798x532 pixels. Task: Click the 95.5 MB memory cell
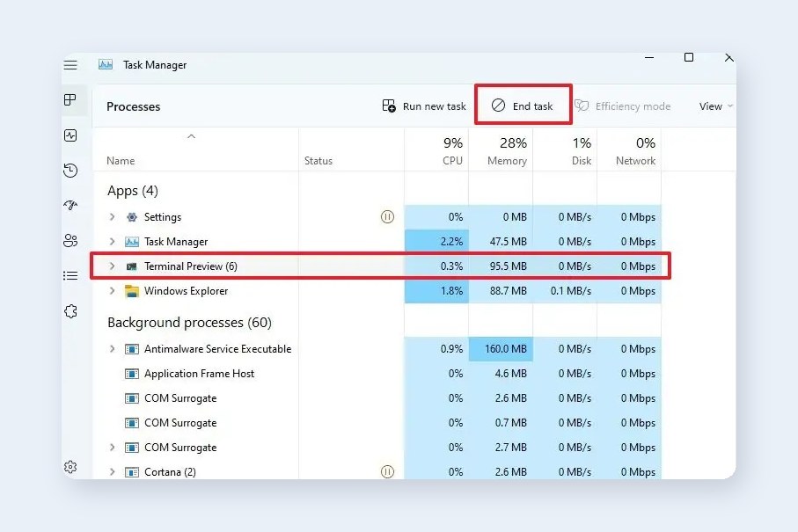pos(501,266)
